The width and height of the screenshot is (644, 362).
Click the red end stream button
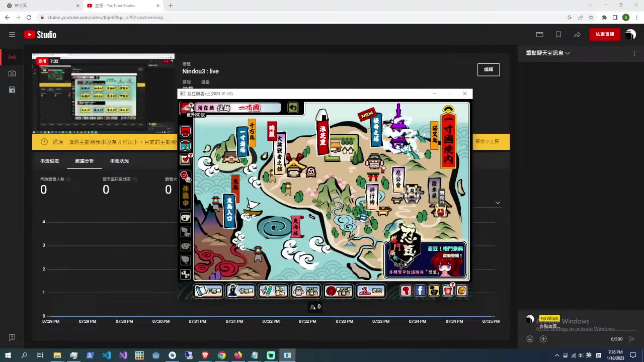point(605,35)
